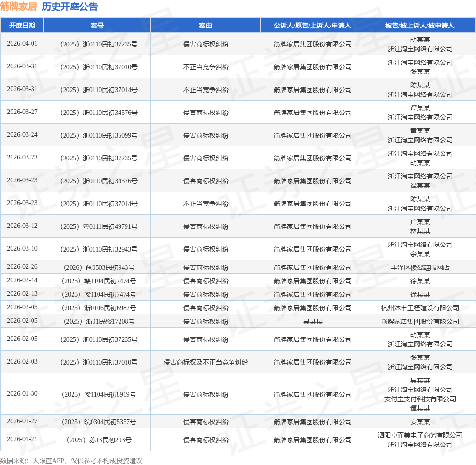The width and height of the screenshot is (476, 465).
Task: Click case number (2025)苏13民初203号
Action: point(99,440)
